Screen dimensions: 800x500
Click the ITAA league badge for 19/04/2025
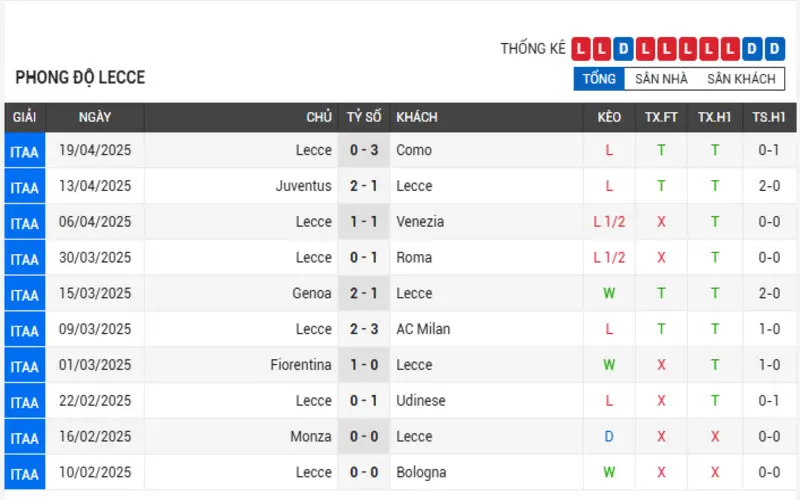[x=24, y=151]
